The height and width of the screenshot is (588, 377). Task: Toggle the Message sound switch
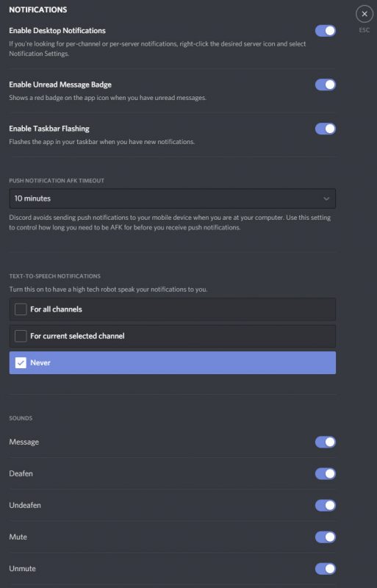[x=326, y=442]
